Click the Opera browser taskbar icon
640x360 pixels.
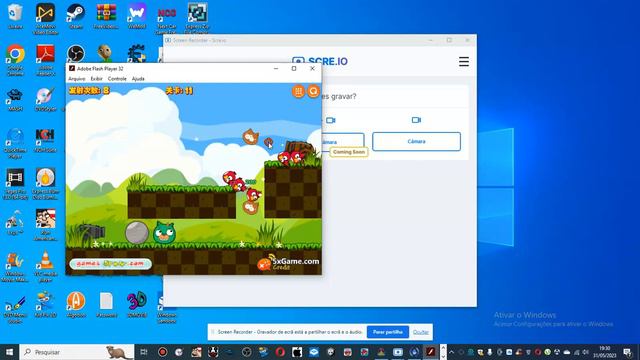coord(280,352)
